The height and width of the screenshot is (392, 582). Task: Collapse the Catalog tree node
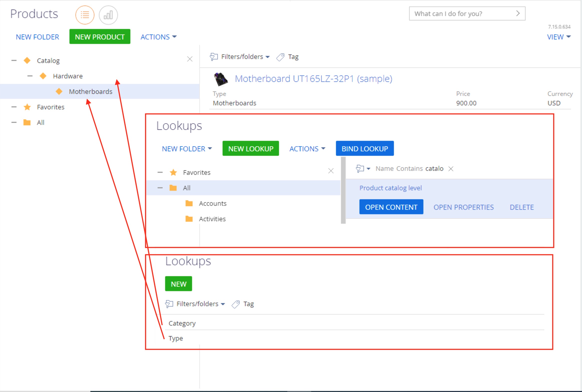(14, 60)
